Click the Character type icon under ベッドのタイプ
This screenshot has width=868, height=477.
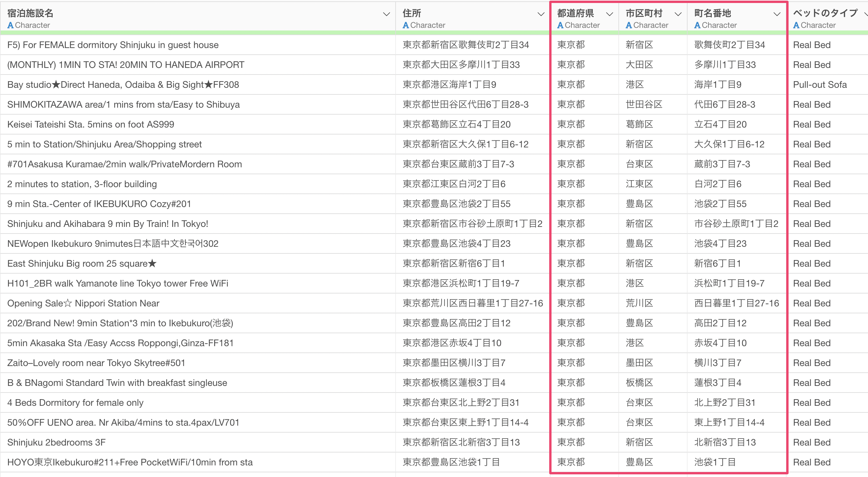coord(796,25)
